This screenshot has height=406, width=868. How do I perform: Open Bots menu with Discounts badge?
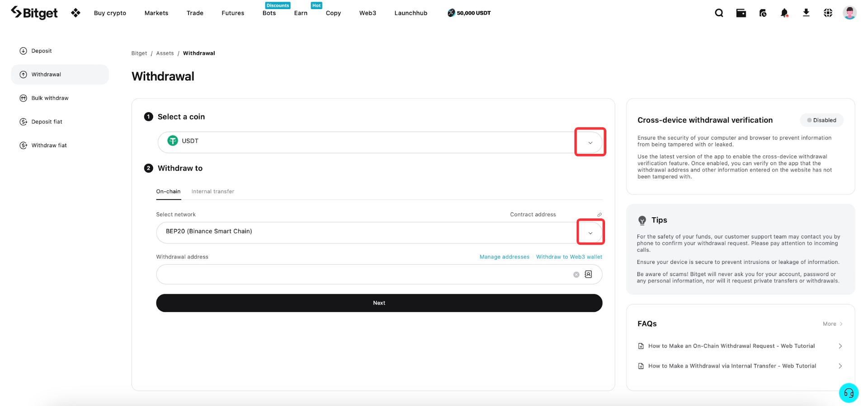pyautogui.click(x=269, y=13)
